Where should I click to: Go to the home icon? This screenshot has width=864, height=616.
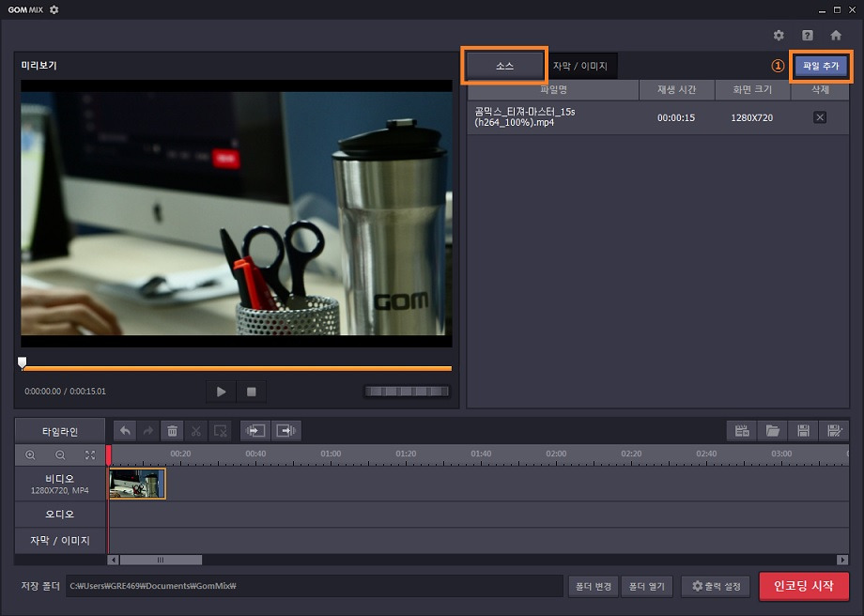coord(836,36)
